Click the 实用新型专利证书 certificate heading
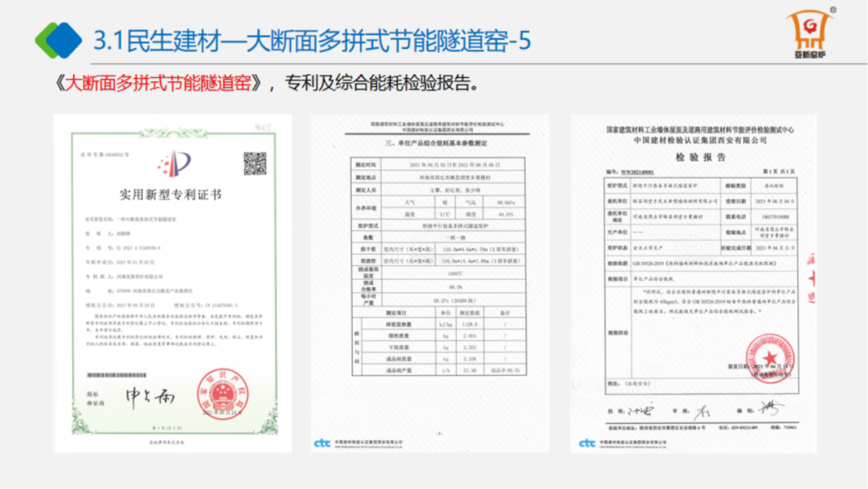 [170, 195]
